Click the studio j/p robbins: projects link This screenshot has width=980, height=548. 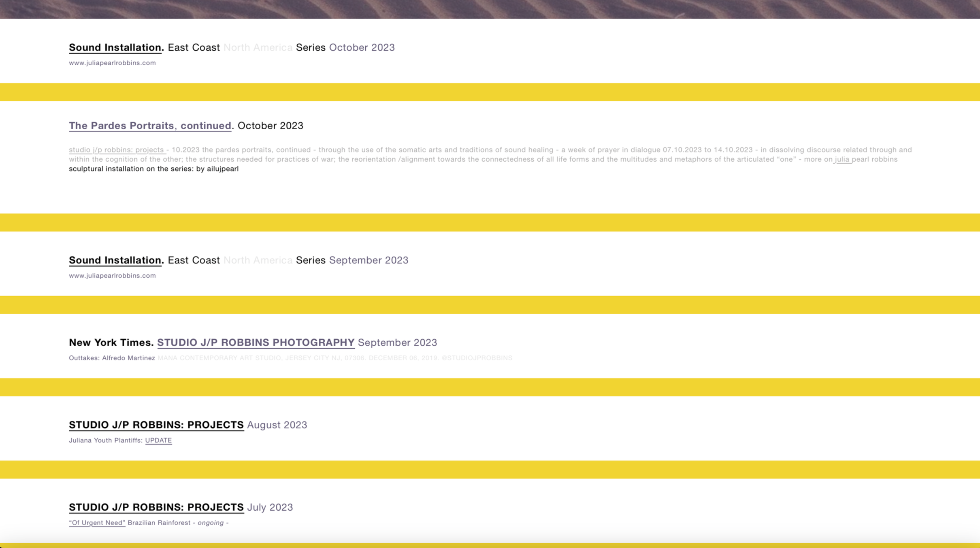coord(116,150)
